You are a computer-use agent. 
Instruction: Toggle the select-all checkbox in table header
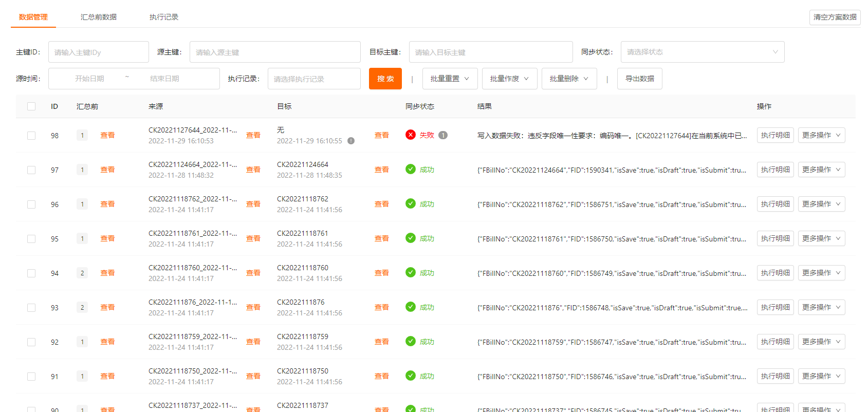31,106
